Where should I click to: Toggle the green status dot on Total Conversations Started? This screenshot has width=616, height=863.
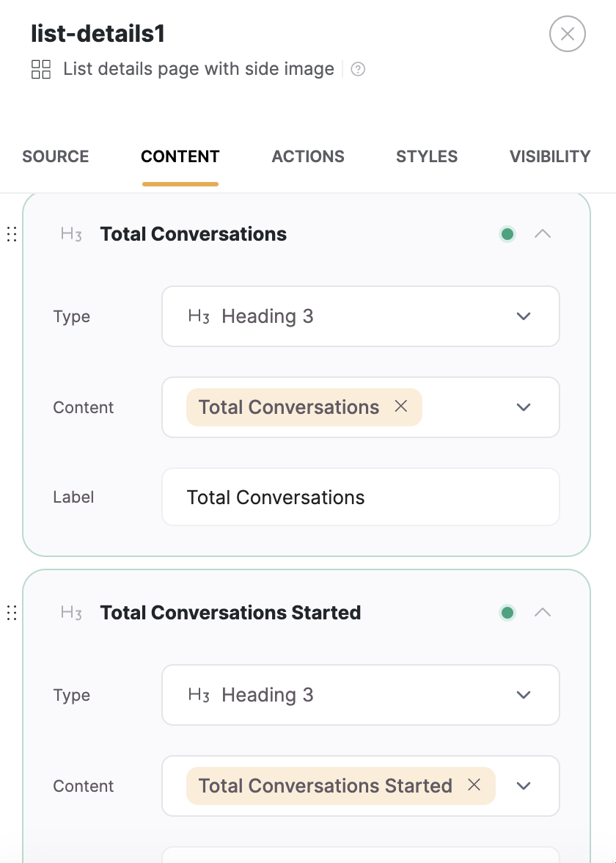(x=507, y=612)
